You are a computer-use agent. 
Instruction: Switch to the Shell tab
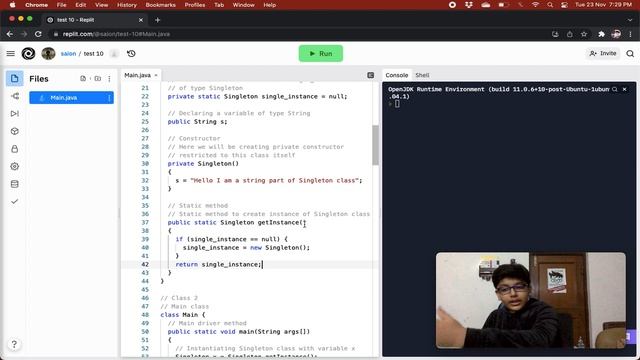pos(422,75)
